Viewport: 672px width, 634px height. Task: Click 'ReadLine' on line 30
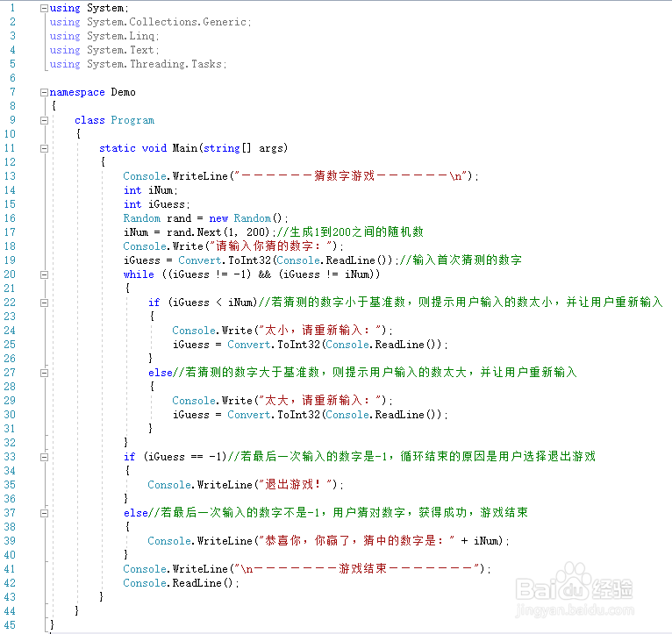pyautogui.click(x=399, y=415)
